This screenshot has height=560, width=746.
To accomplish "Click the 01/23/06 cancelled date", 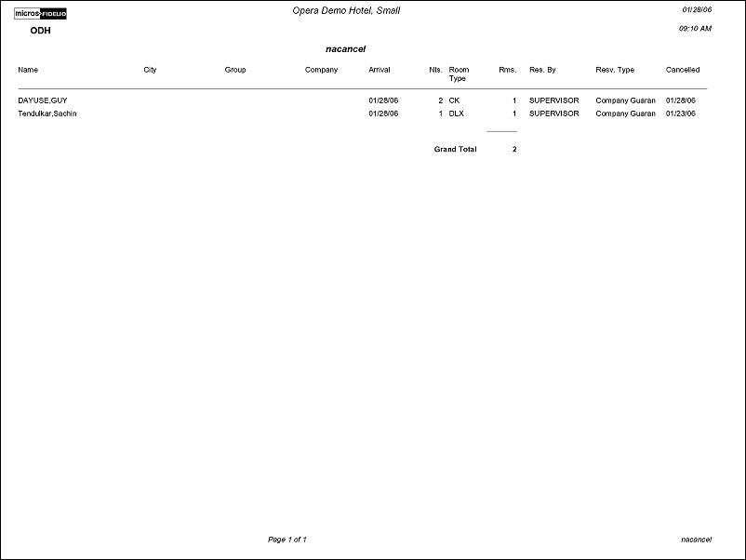I will pyautogui.click(x=681, y=113).
